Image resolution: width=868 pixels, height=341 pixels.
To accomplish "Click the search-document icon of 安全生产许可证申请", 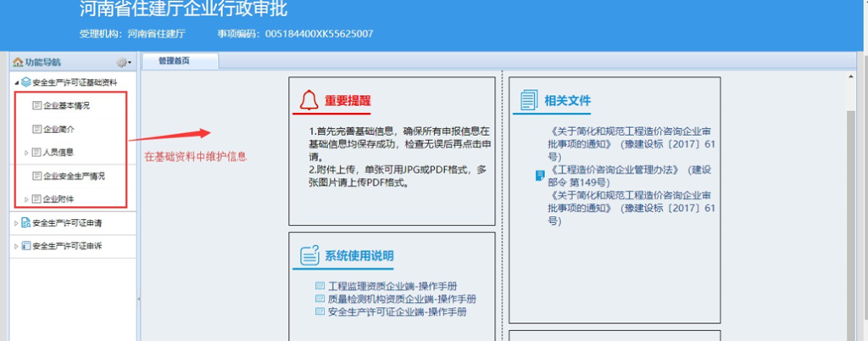I will point(26,224).
